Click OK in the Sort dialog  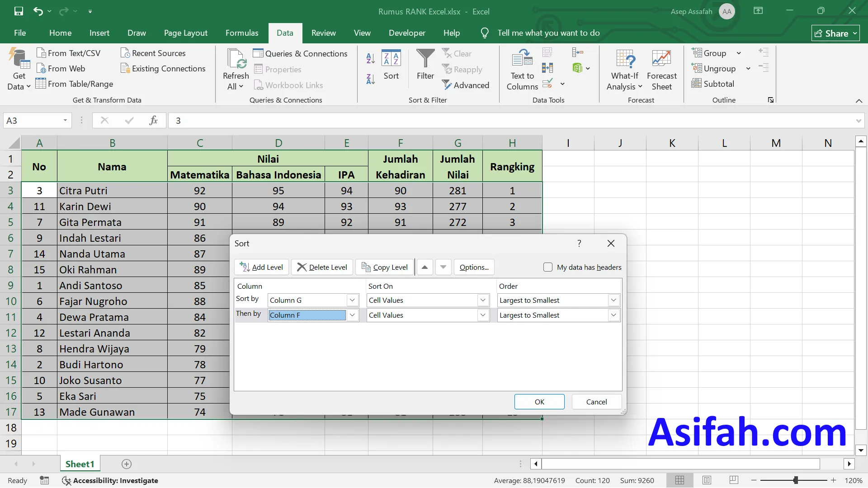click(x=539, y=402)
